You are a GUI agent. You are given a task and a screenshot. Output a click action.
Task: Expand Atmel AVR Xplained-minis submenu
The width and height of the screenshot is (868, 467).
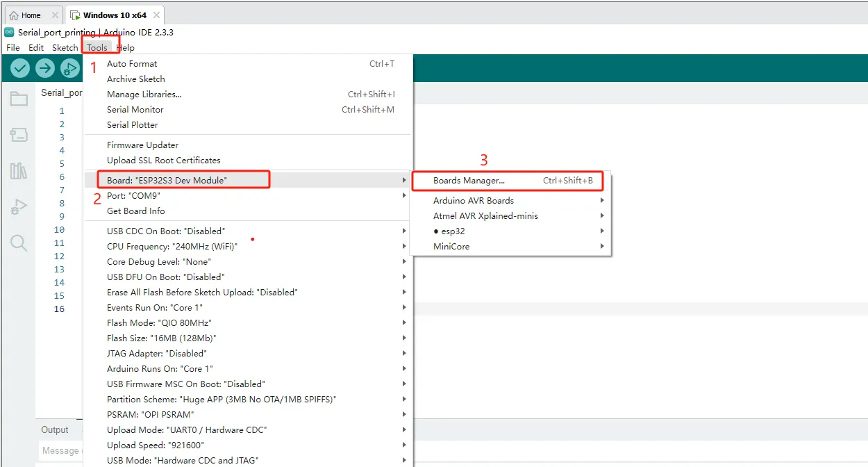(x=511, y=215)
